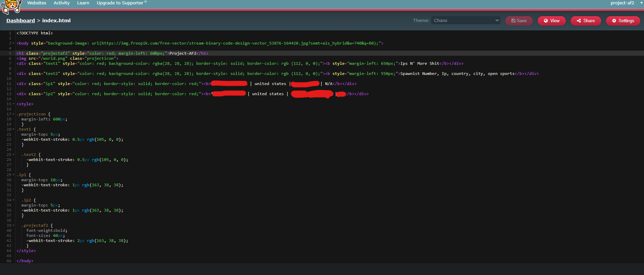The height and width of the screenshot is (275, 644).
Task: Click the View button with globe icon
Action: pos(551,21)
